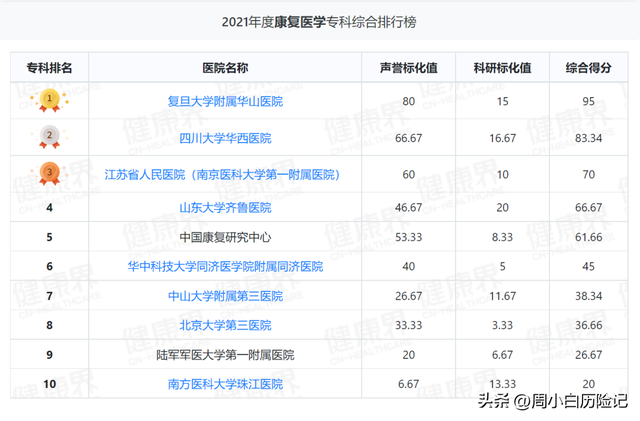This screenshot has width=640, height=421.
Task: Select reputation value 80 cell
Action: [408, 101]
